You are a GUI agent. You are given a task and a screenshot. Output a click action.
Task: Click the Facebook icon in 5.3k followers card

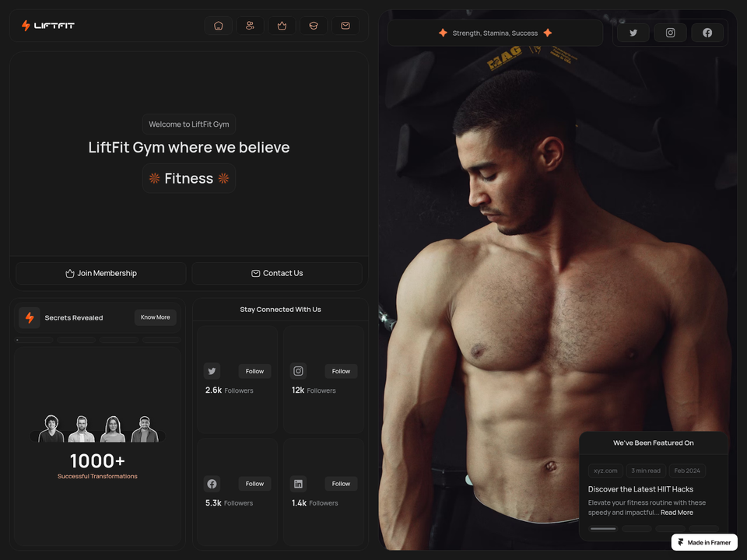click(212, 484)
